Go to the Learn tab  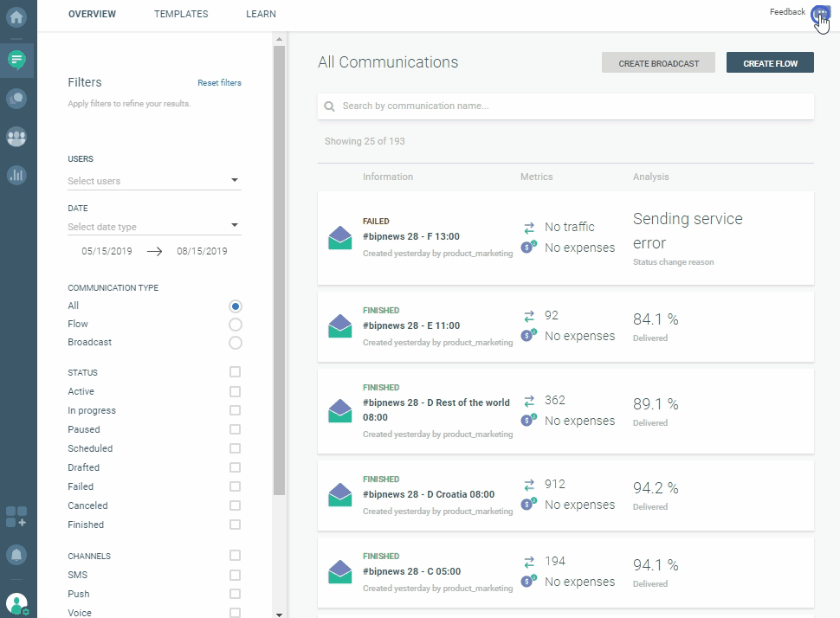(x=261, y=14)
